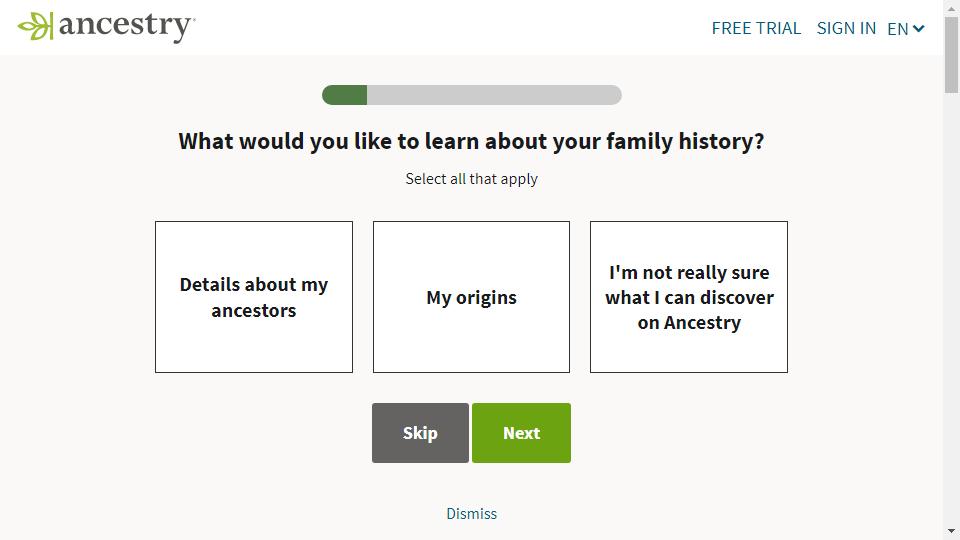Select Details about my ancestors option
The height and width of the screenshot is (540, 960).
(x=254, y=297)
